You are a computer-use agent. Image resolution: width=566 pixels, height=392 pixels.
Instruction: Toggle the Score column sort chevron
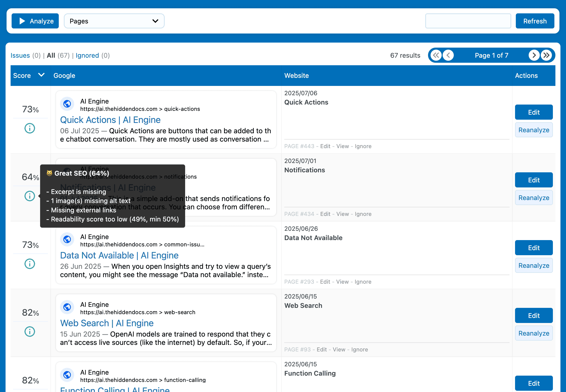pyautogui.click(x=41, y=75)
